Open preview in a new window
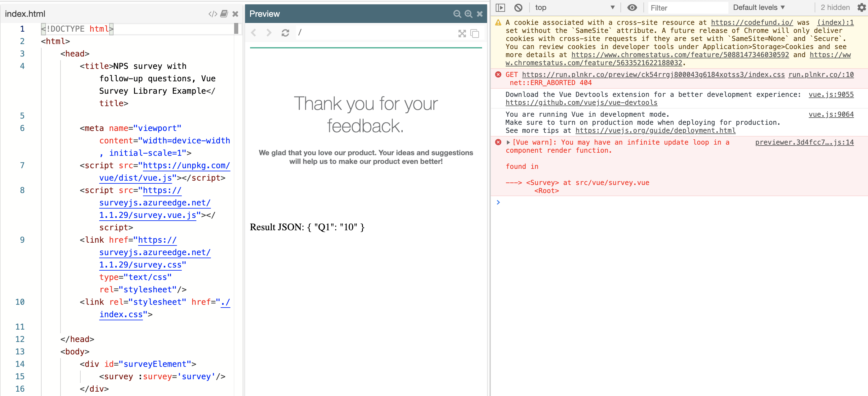This screenshot has height=396, width=868. (475, 34)
